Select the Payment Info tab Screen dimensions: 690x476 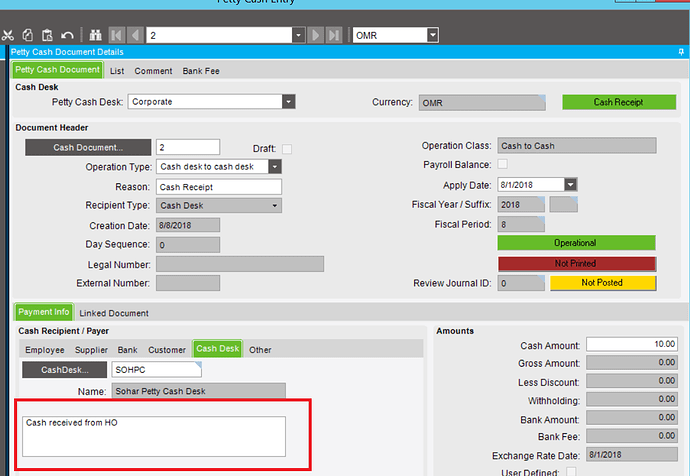44,312
